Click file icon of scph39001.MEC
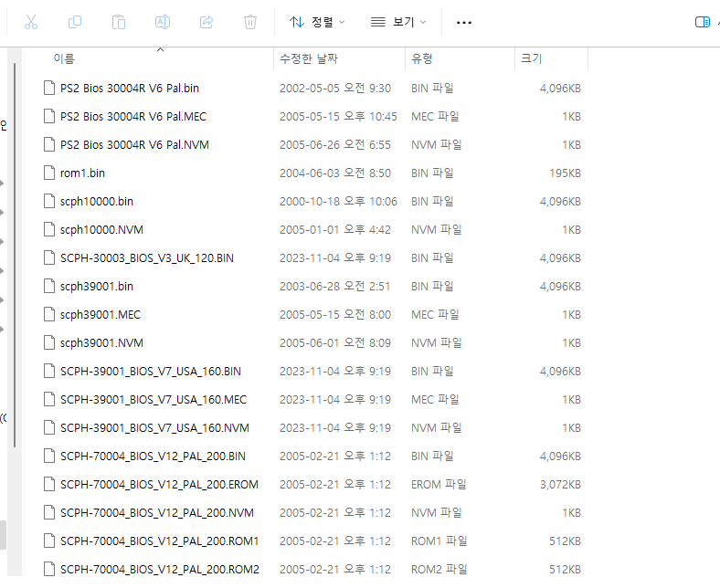The image size is (720, 588). pos(49,314)
